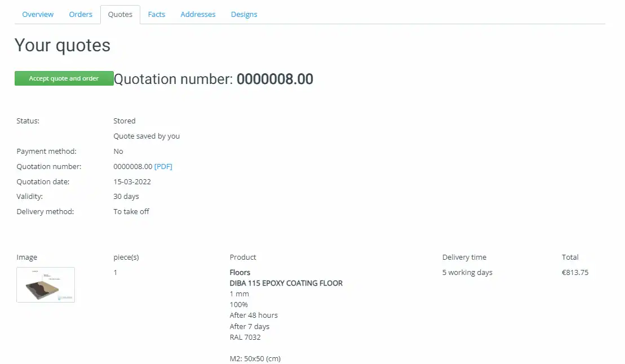Click the Total column header

point(570,257)
